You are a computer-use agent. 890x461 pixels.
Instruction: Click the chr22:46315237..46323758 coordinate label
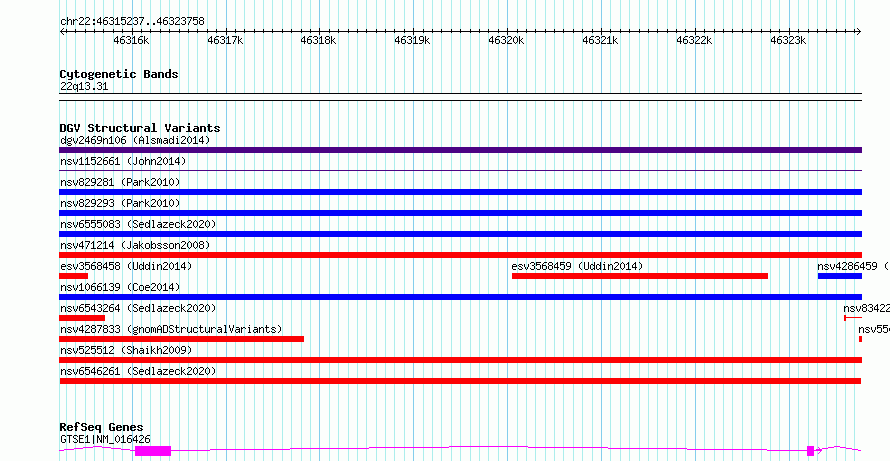[x=132, y=22]
